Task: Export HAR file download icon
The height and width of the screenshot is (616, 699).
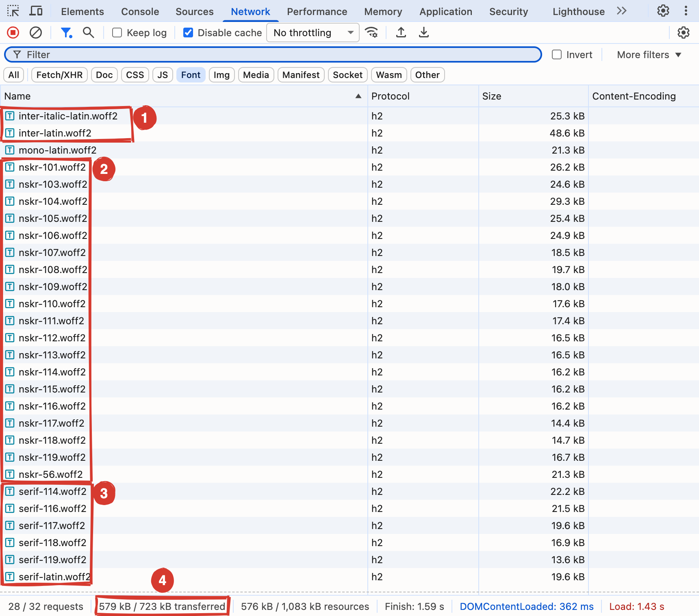Action: pos(424,33)
